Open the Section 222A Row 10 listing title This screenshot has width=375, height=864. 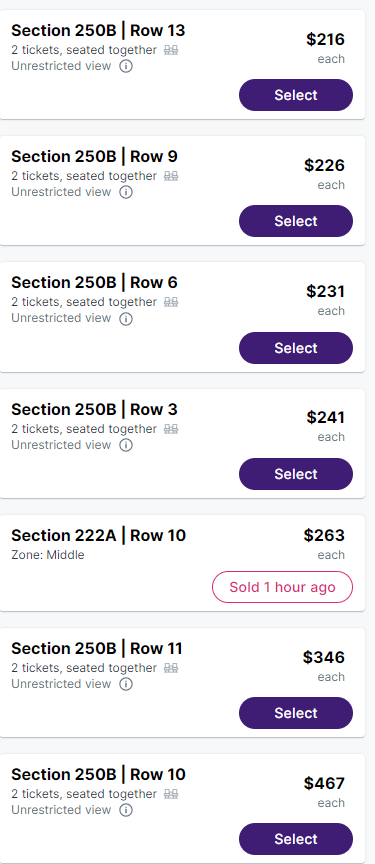pyautogui.click(x=99, y=536)
